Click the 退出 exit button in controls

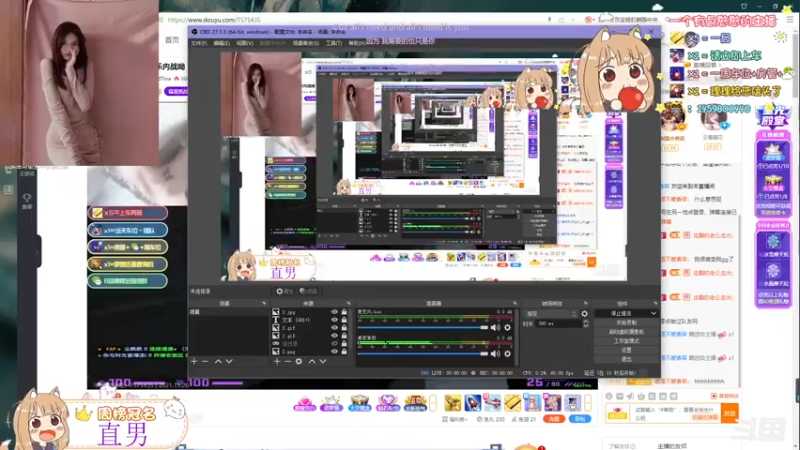click(x=626, y=359)
